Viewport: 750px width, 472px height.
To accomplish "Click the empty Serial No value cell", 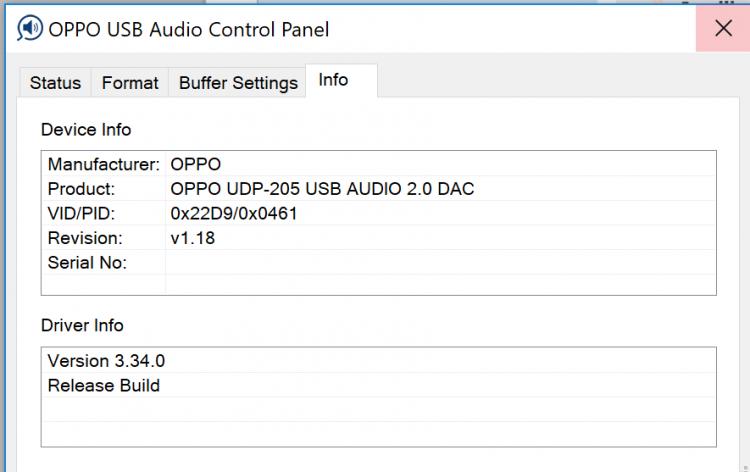I will (440, 263).
